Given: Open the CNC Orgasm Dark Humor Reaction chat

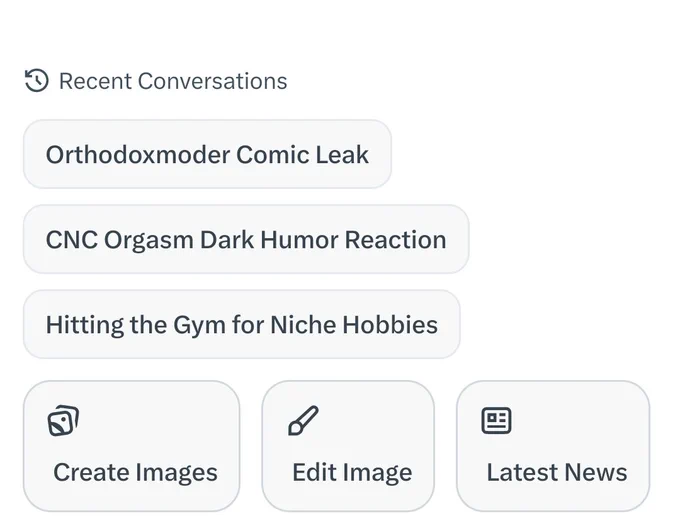Looking at the screenshot, I should point(246,239).
